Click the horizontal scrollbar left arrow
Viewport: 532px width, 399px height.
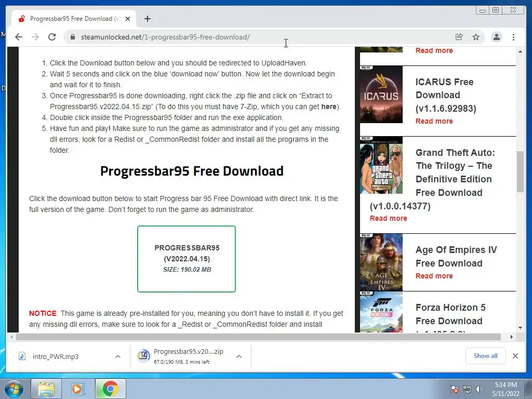pos(11,337)
